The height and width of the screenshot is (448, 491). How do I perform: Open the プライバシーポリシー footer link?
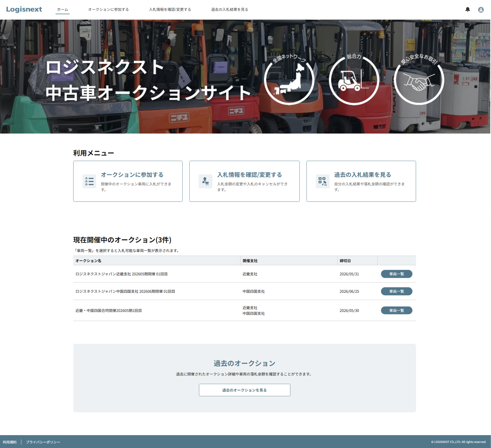(x=43, y=442)
